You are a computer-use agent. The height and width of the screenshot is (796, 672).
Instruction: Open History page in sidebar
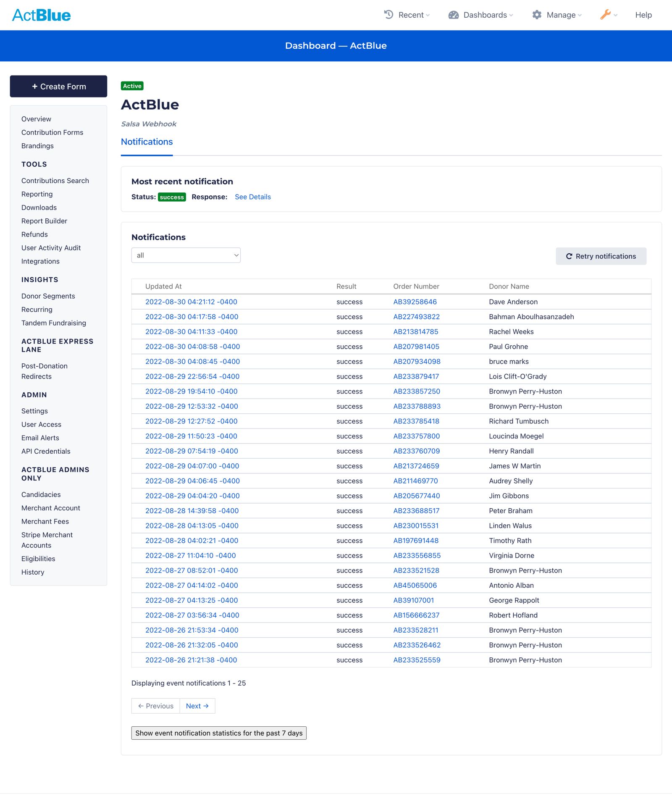(33, 573)
